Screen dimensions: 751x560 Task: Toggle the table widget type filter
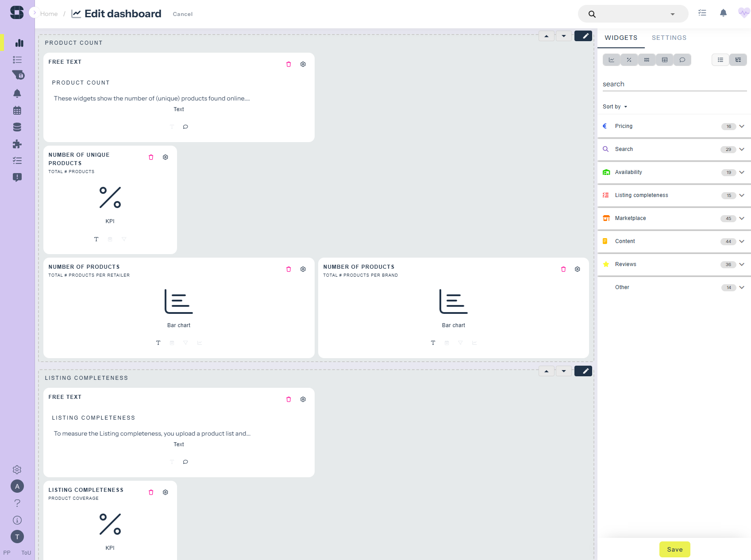click(x=664, y=60)
